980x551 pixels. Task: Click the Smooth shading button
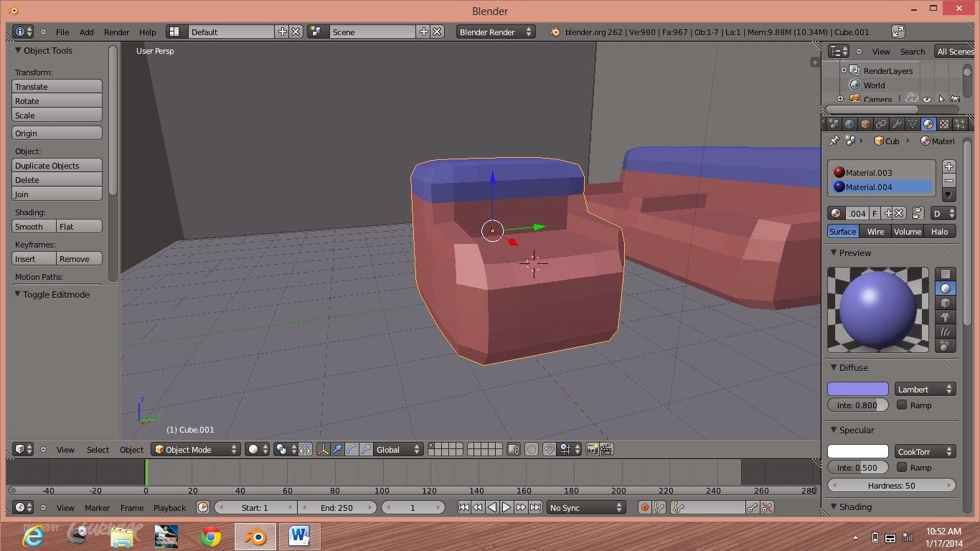click(x=31, y=226)
